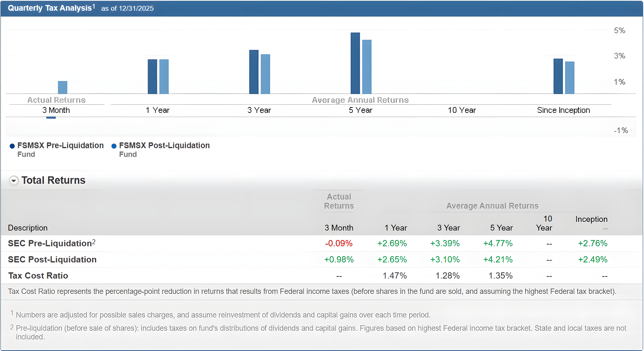Click the FSMSX Pre-Liquidation legend dot

coord(12,146)
